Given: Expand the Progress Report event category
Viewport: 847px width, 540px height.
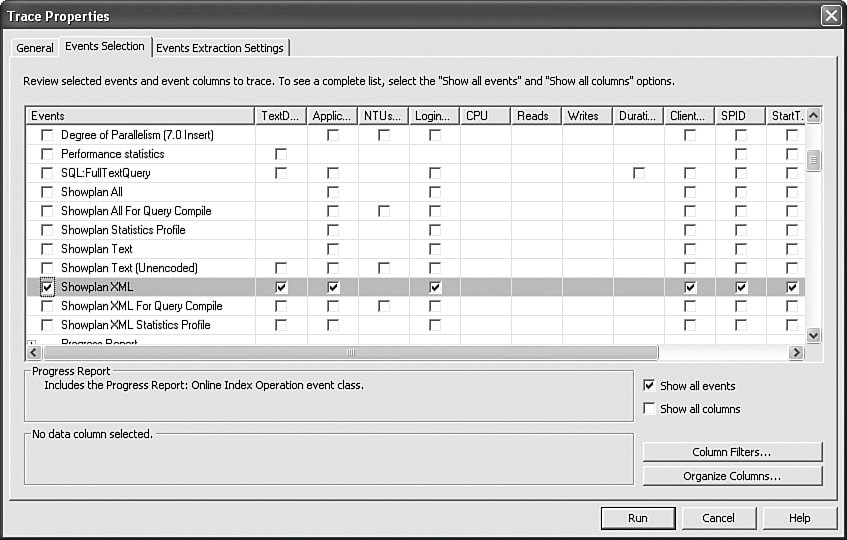Looking at the screenshot, I should 32,343.
